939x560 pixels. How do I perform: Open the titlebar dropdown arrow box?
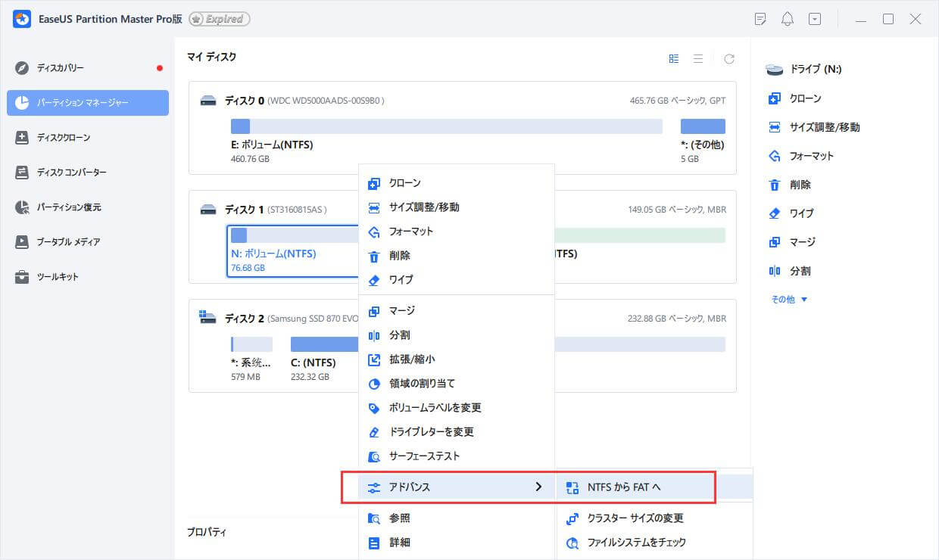click(x=815, y=18)
